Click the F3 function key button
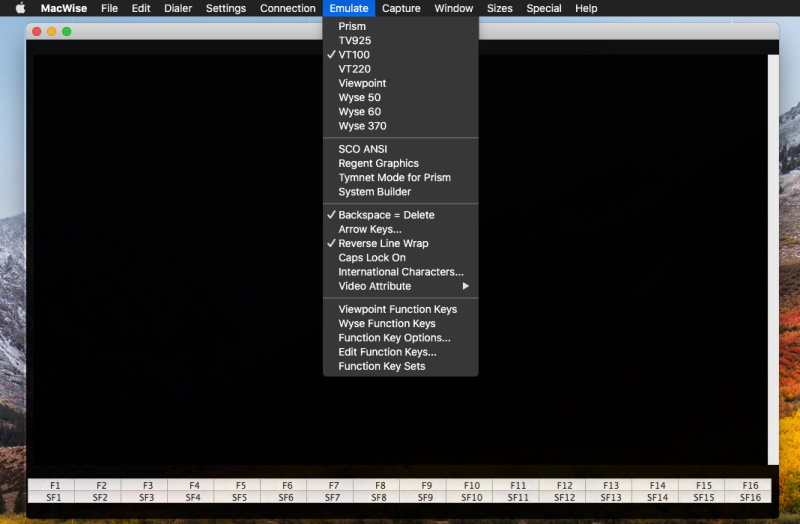Screen dimensions: 800x524 coord(144,485)
